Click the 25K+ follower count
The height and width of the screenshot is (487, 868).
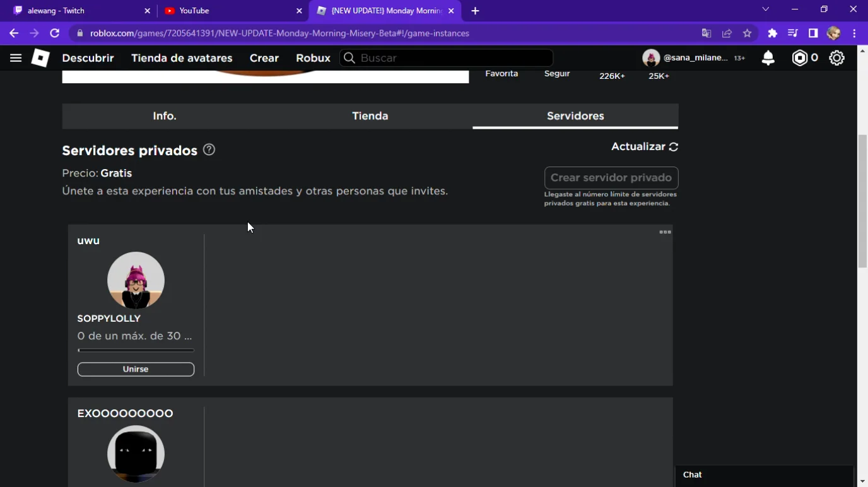[659, 76]
